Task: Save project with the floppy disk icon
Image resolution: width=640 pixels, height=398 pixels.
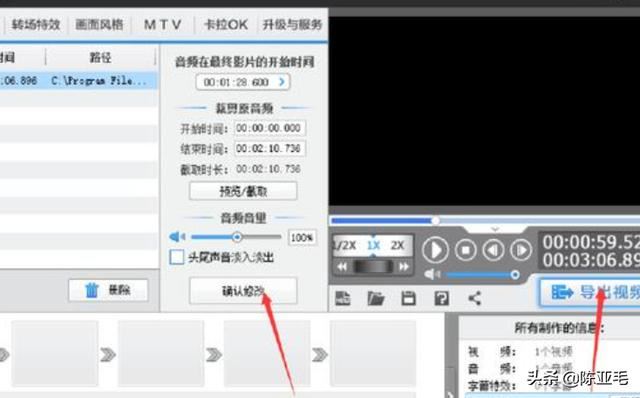Action: (409, 298)
